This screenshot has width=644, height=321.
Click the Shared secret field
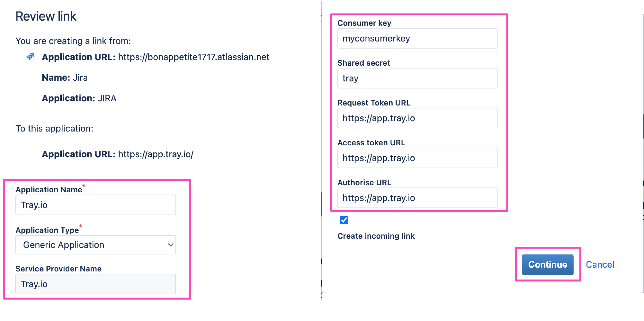tap(418, 78)
